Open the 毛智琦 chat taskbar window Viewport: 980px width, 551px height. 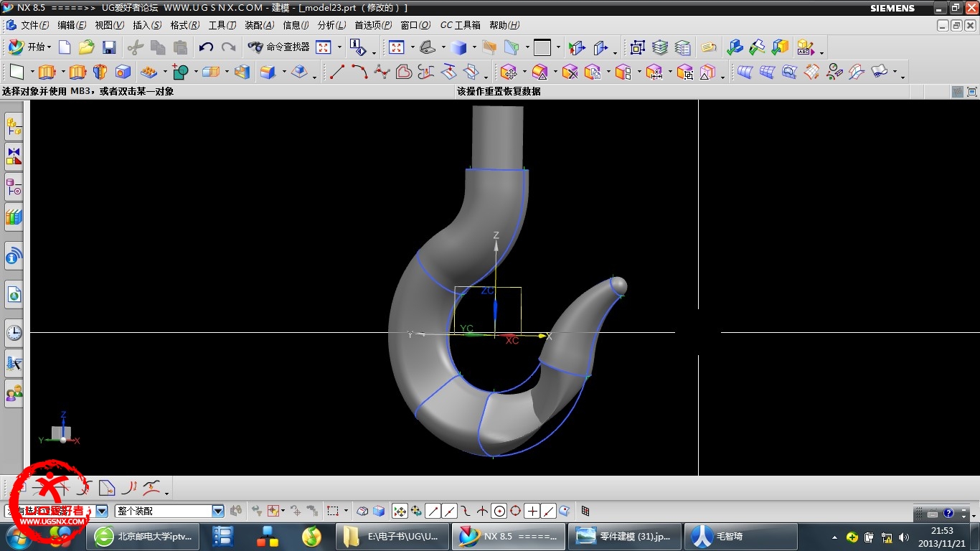pos(741,536)
